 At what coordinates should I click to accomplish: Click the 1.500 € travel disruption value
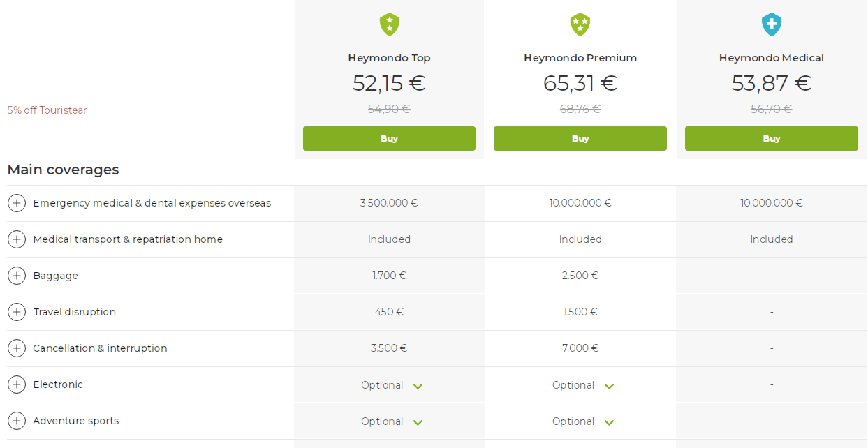coord(580,312)
